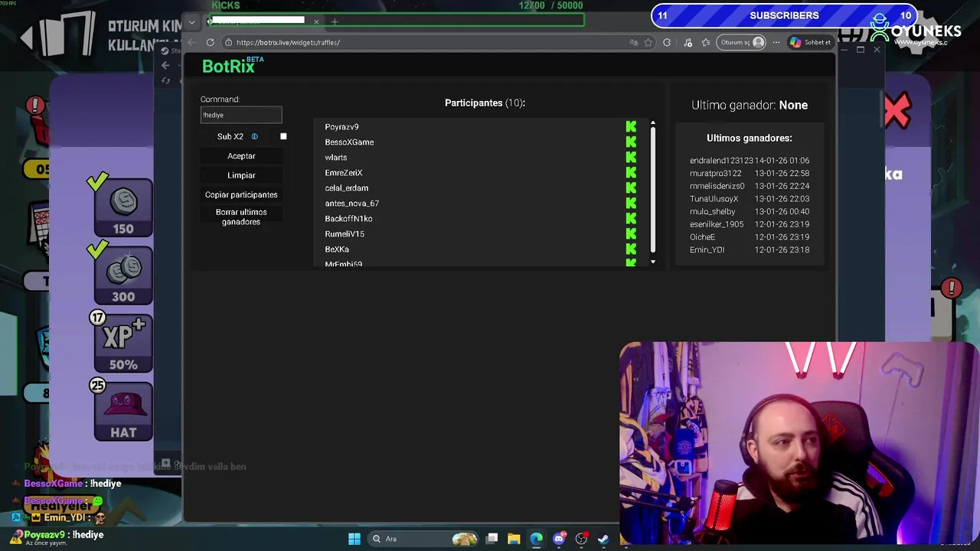The width and height of the screenshot is (980, 551).
Task: Select participant wlarts
Action: (336, 158)
